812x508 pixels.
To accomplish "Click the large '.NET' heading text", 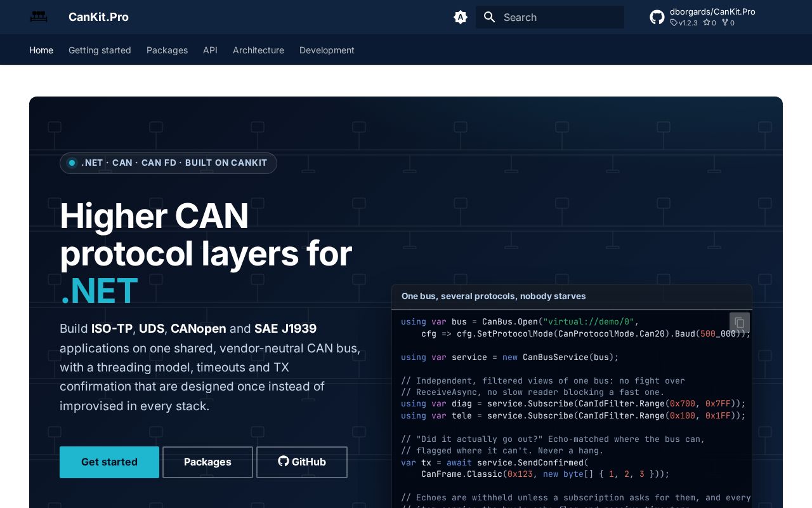I will click(99, 291).
